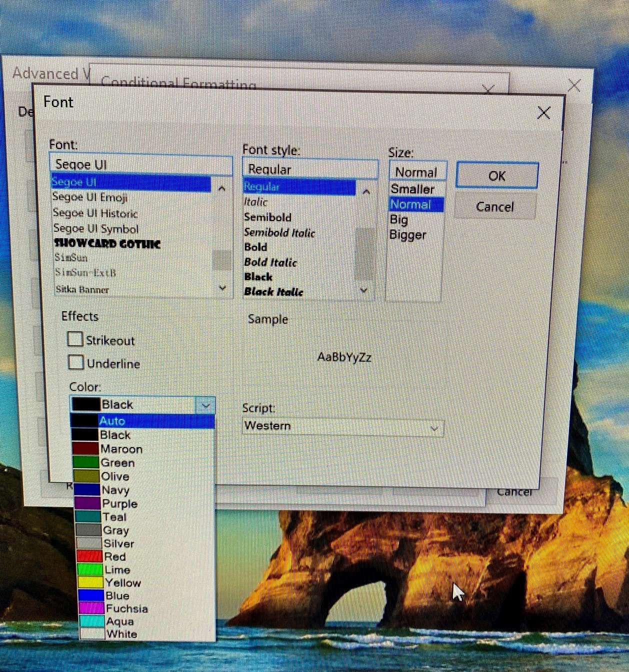Close the Conditional Formatting window
The height and width of the screenshot is (672, 629).
(x=488, y=89)
